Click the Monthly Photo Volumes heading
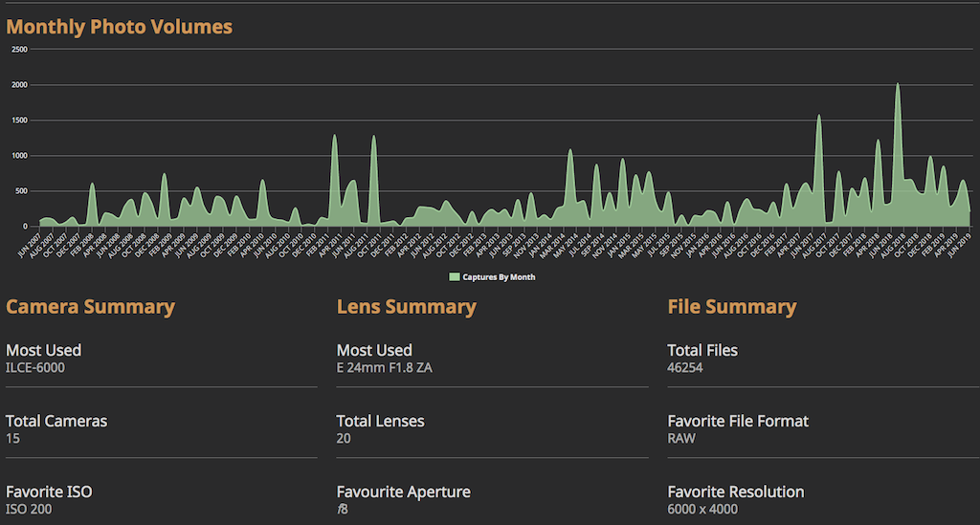The height and width of the screenshot is (525, 980). click(x=120, y=27)
